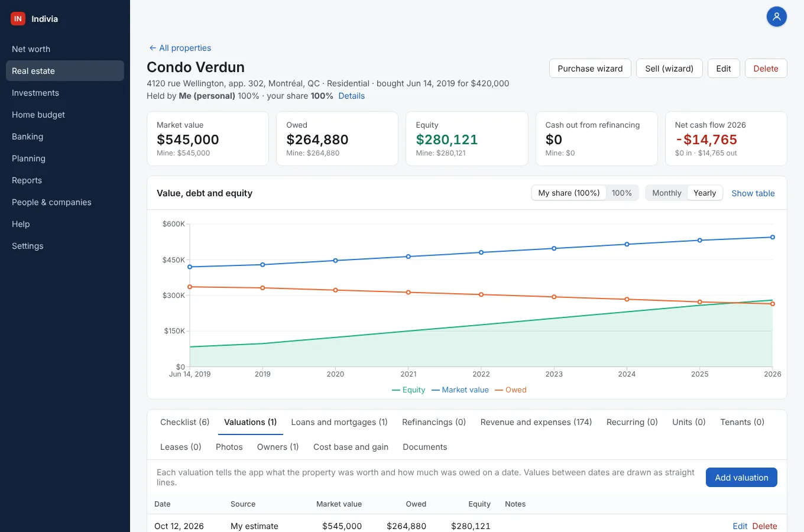The width and height of the screenshot is (804, 532).
Task: Launch the Purchase wizard
Action: click(x=590, y=69)
